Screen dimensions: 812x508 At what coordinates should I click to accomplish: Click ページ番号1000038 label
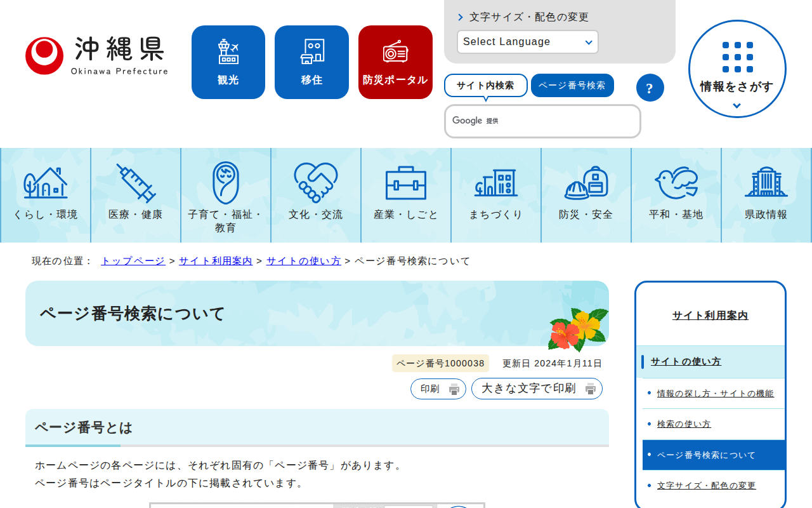point(441,364)
